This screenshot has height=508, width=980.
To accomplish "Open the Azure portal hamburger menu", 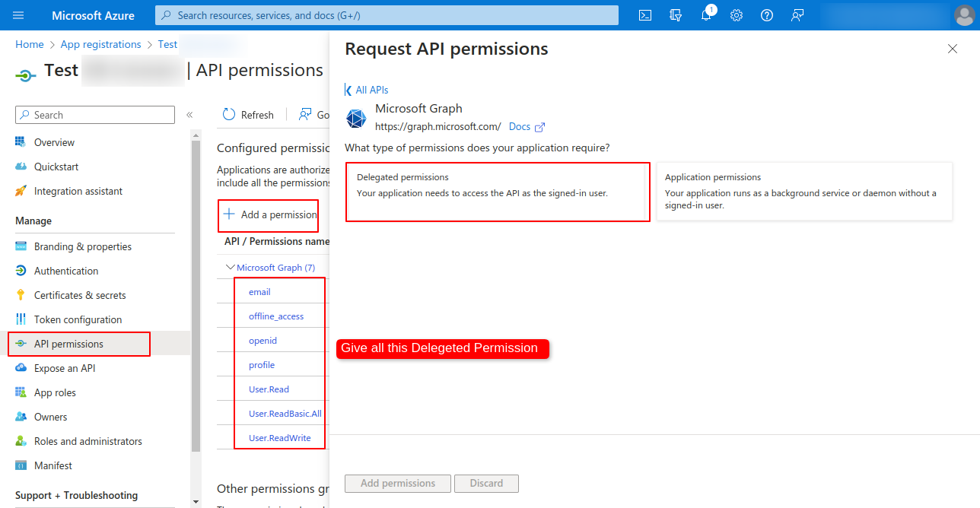I will tap(18, 15).
